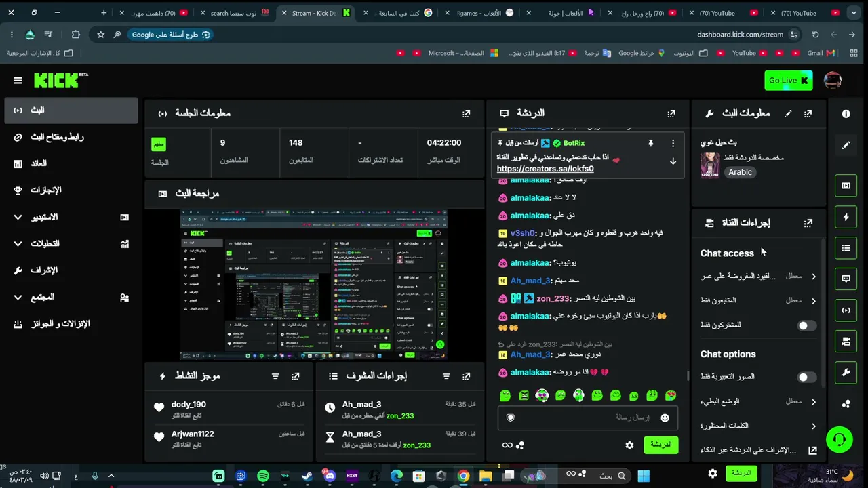Click dody_190 in the activity feed
The height and width of the screenshot is (488, 868).
(189, 405)
